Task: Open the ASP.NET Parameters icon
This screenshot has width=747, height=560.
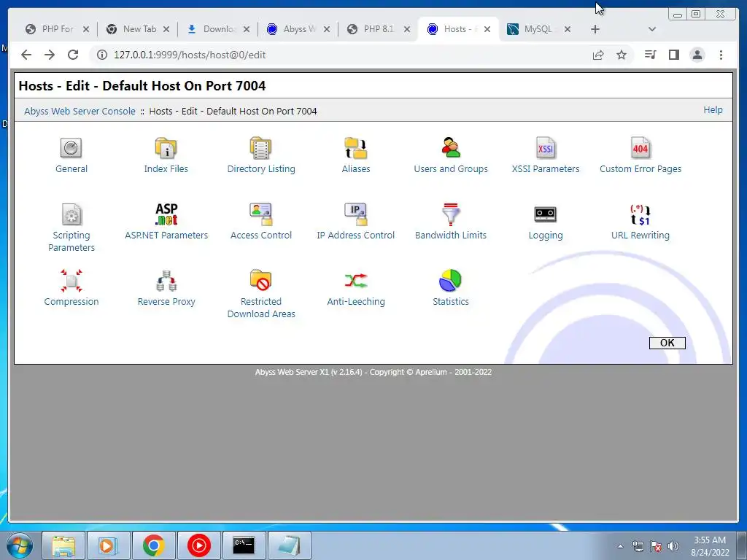Action: [x=166, y=214]
